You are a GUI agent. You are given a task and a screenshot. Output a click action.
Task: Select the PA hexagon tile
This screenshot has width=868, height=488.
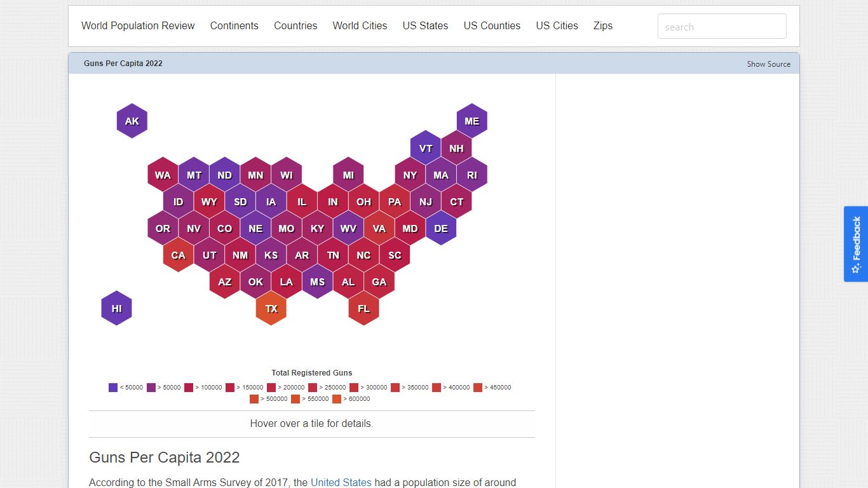pyautogui.click(x=395, y=201)
